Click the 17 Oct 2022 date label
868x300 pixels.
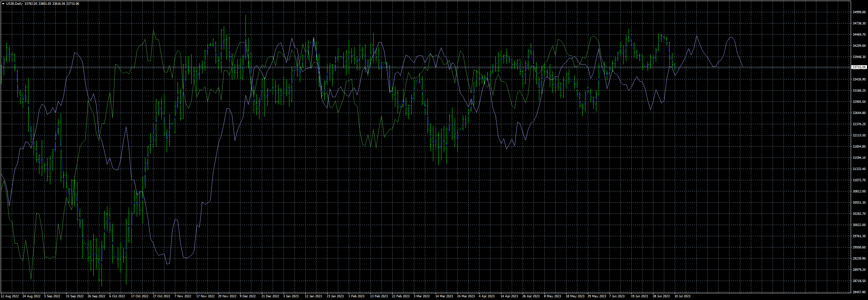(140, 296)
